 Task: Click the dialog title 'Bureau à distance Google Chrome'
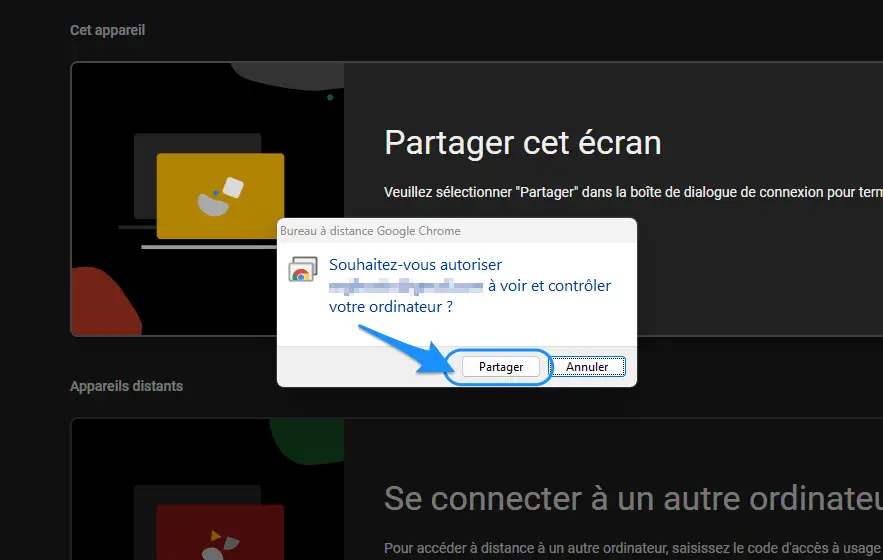click(370, 231)
